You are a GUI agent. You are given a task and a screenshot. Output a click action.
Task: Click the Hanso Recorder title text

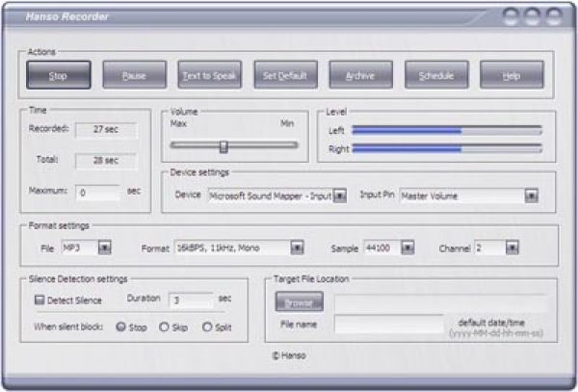pyautogui.click(x=67, y=16)
